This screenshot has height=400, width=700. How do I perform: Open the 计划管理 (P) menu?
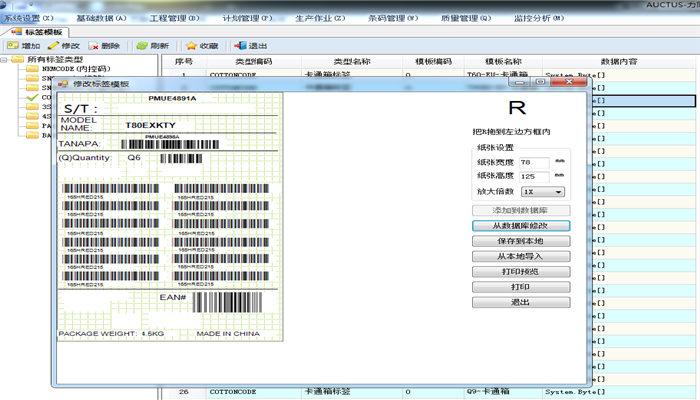click(247, 18)
